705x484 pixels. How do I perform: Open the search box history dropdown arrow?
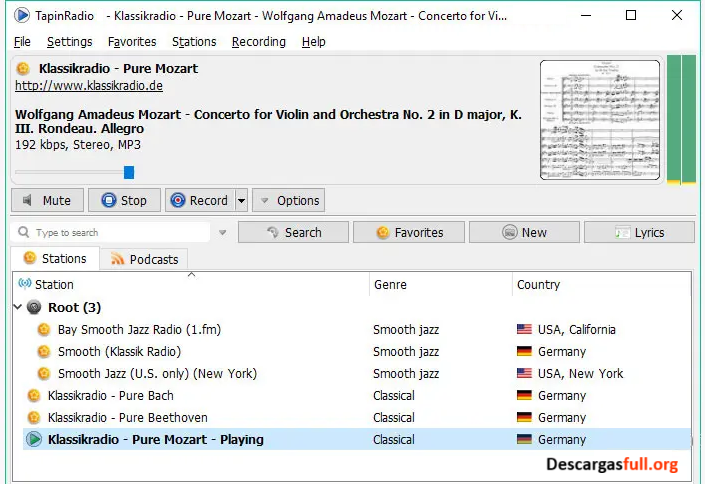pos(223,233)
